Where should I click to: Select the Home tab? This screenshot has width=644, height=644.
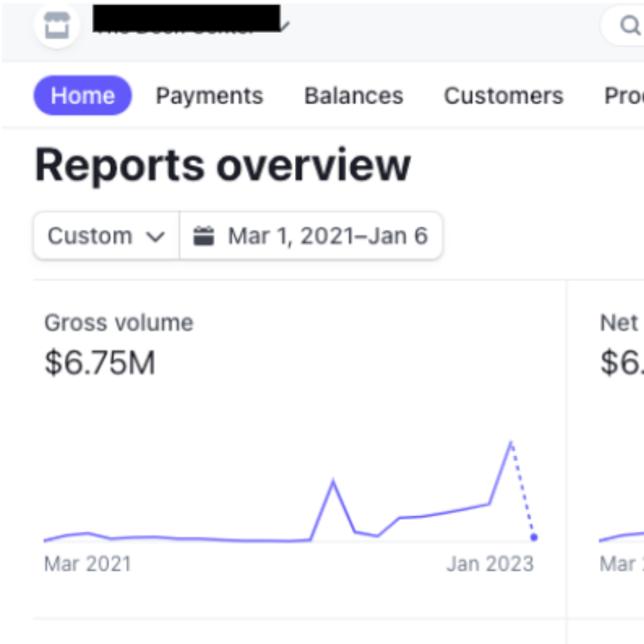point(82,95)
